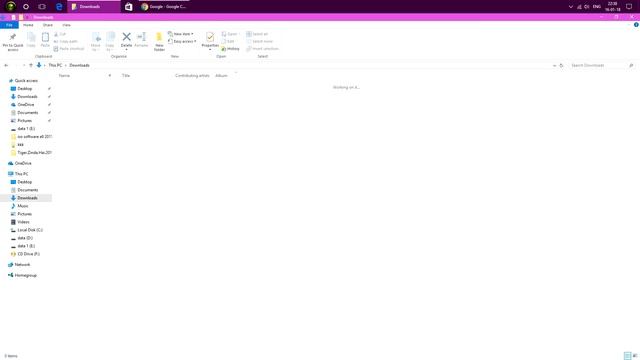The width and height of the screenshot is (640, 360).
Task: Select This PC in navigation pane
Action: pyautogui.click(x=21, y=174)
